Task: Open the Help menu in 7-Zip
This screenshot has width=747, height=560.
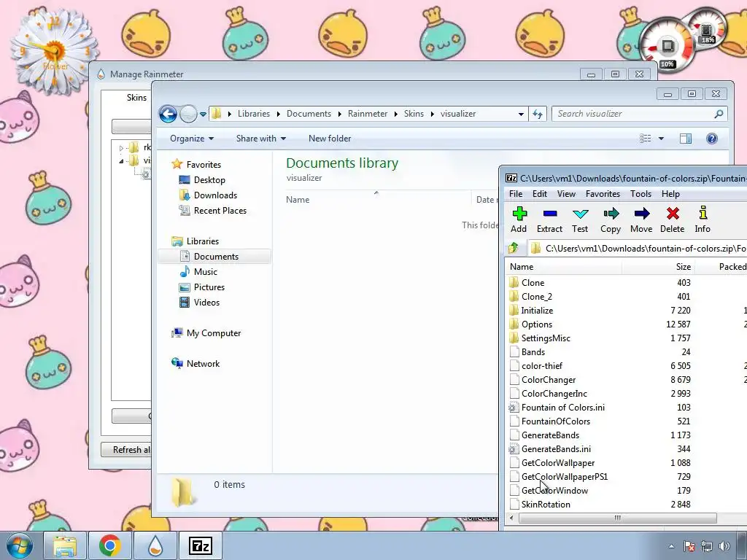Action: [x=670, y=194]
